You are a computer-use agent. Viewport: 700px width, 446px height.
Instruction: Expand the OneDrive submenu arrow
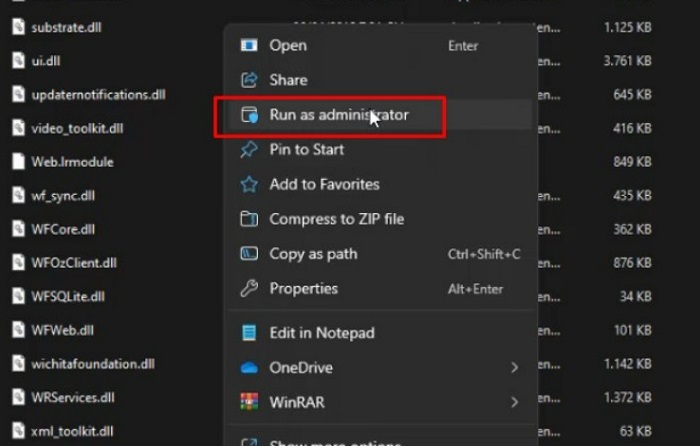(x=515, y=368)
